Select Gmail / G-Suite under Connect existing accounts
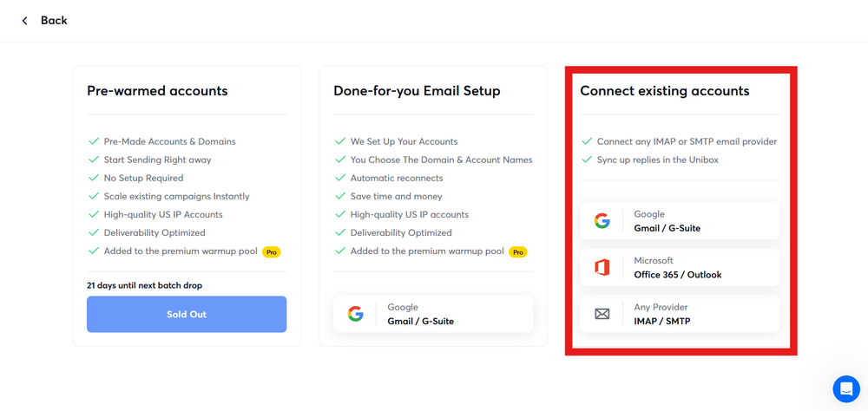Image resolution: width=868 pixels, height=411 pixels. click(x=667, y=228)
